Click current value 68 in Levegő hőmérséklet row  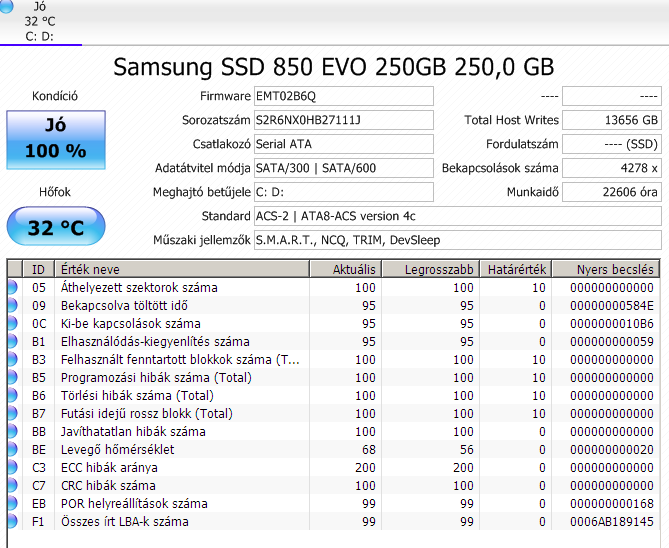(369, 449)
